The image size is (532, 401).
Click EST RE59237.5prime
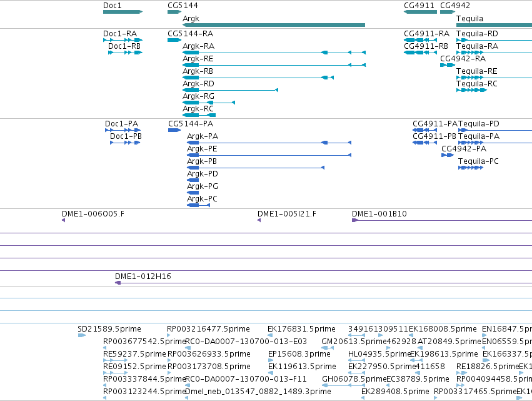134,354
